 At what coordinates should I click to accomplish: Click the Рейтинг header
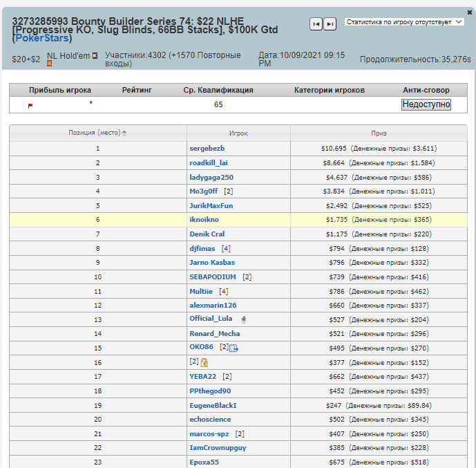coord(137,90)
